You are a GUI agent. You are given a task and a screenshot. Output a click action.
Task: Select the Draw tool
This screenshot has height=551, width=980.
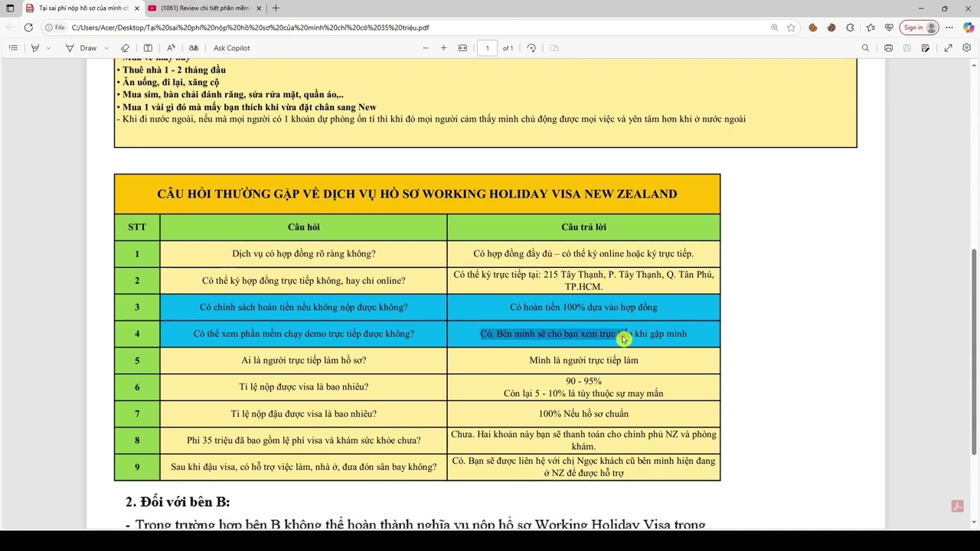81,48
